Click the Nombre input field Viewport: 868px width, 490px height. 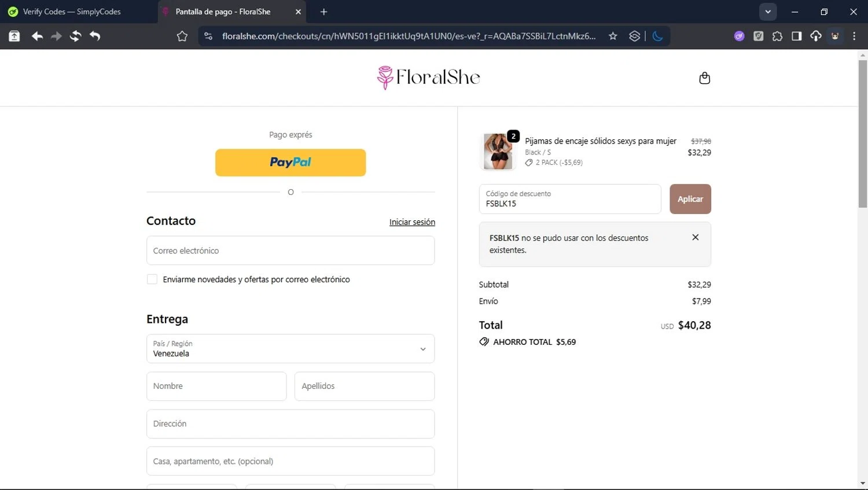tap(216, 386)
